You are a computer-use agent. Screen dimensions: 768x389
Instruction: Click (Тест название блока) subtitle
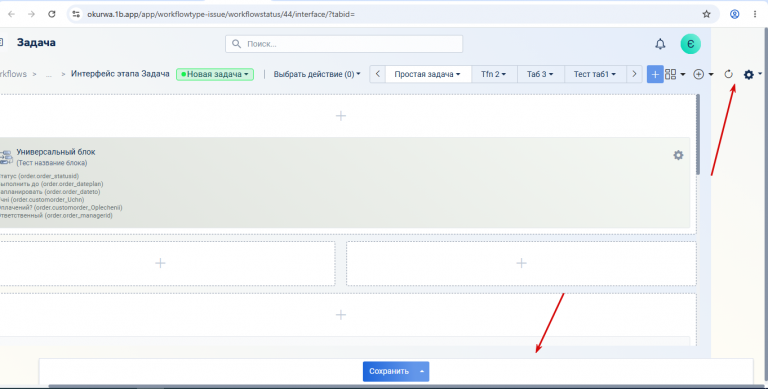(x=52, y=163)
